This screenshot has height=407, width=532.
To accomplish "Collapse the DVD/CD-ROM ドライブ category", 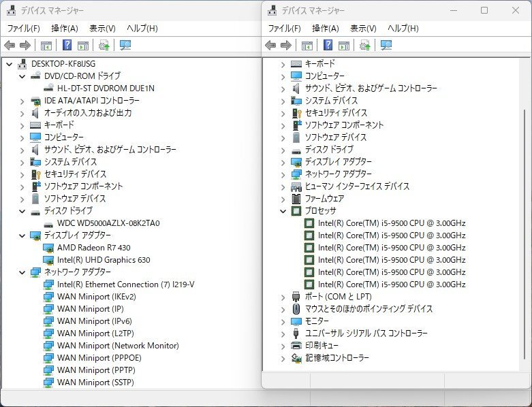I will click(x=22, y=76).
